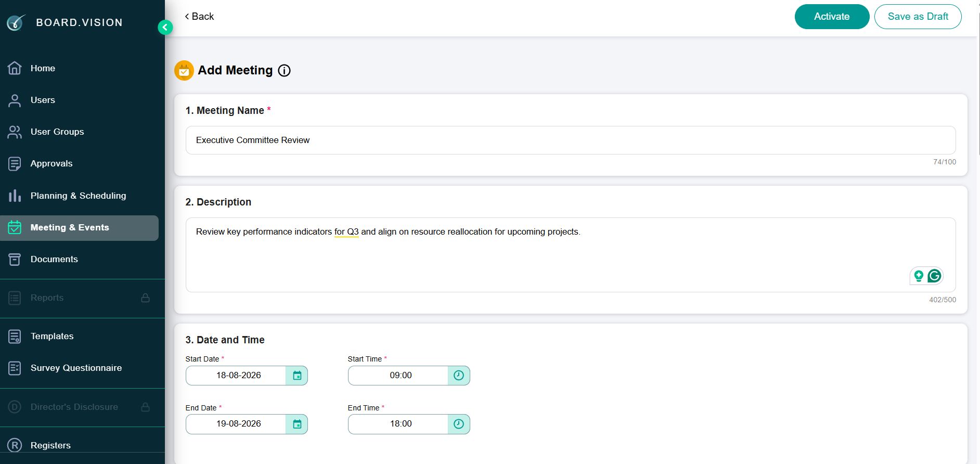The height and width of the screenshot is (464, 980).
Task: Click the 74/100 character counter
Action: [945, 162]
